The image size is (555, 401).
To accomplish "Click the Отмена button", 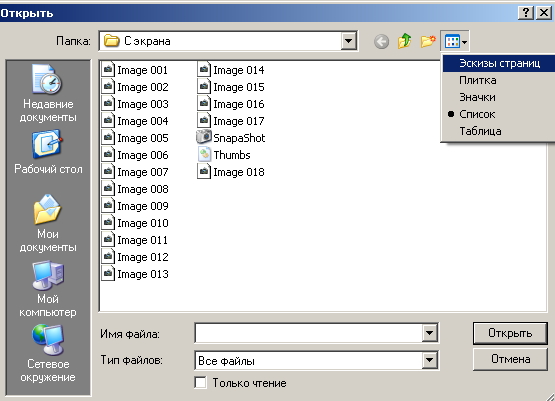I will click(510, 359).
